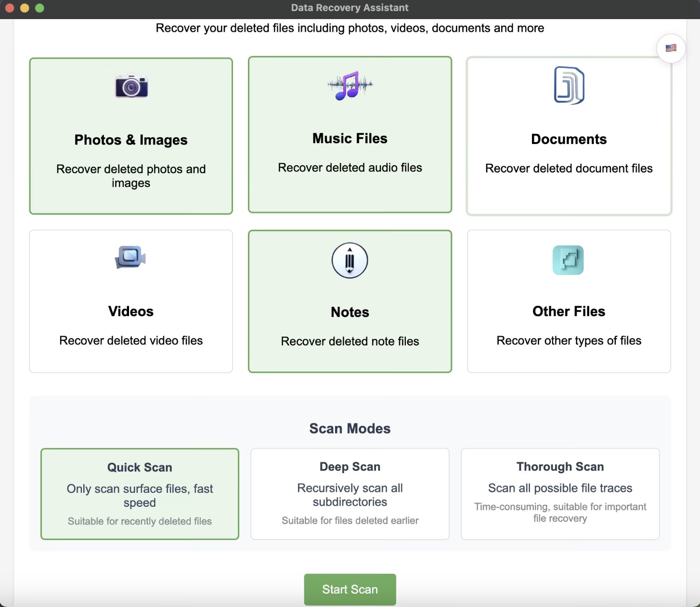Click the Scan Modes section heading
Viewport: 700px width, 607px height.
pos(350,428)
